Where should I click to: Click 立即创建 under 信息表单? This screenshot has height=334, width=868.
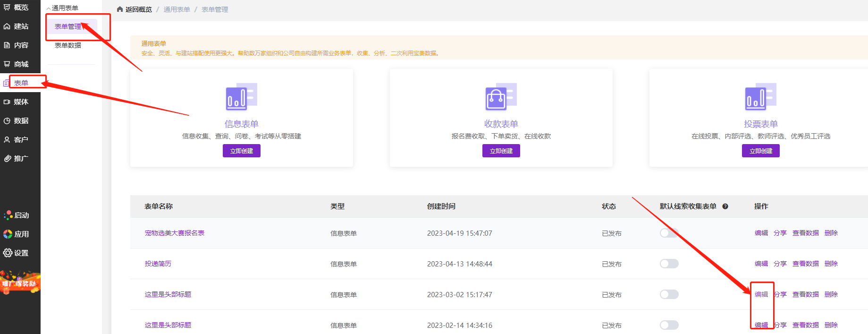(x=241, y=151)
